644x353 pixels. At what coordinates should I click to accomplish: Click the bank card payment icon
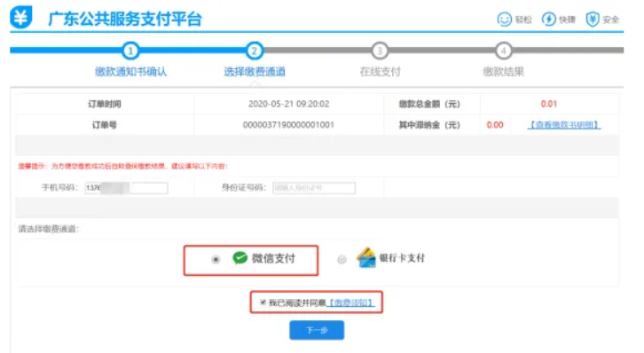click(366, 258)
